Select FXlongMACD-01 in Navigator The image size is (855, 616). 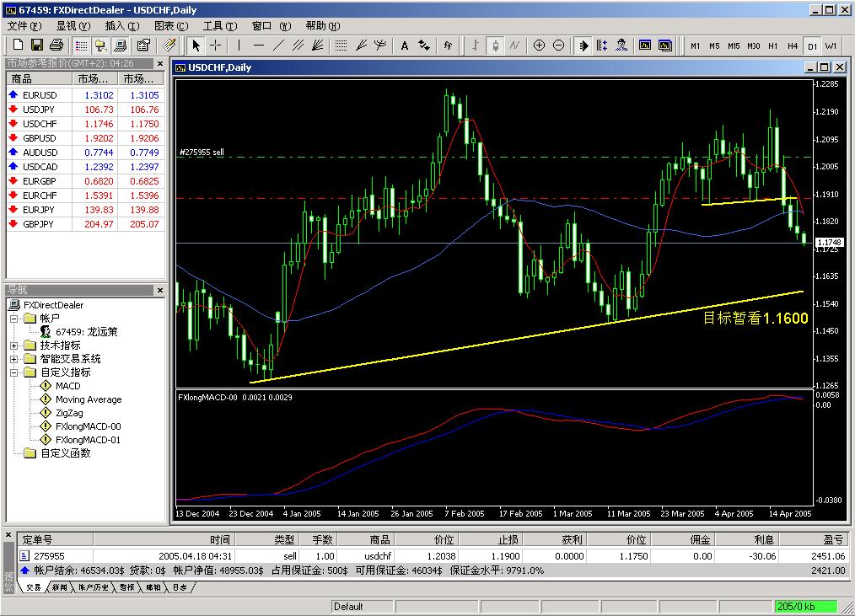point(88,440)
